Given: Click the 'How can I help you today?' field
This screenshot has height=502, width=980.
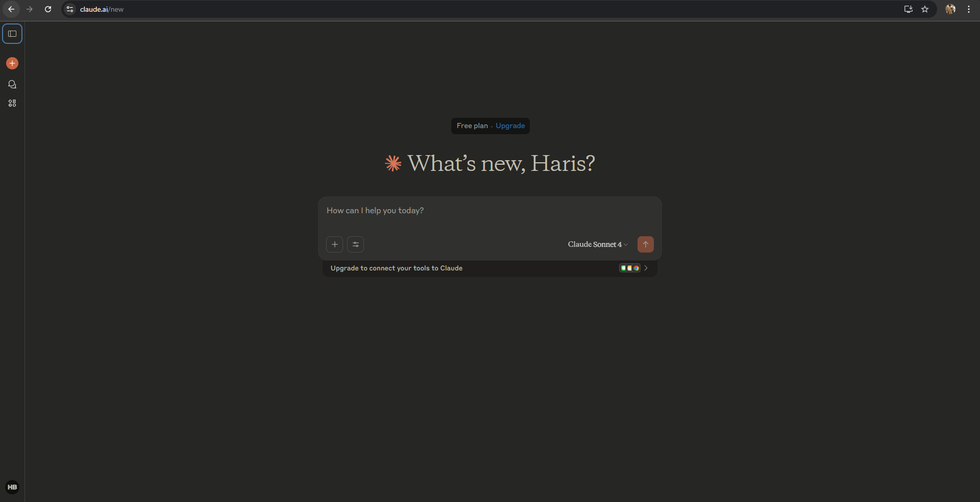Looking at the screenshot, I should pos(490,211).
